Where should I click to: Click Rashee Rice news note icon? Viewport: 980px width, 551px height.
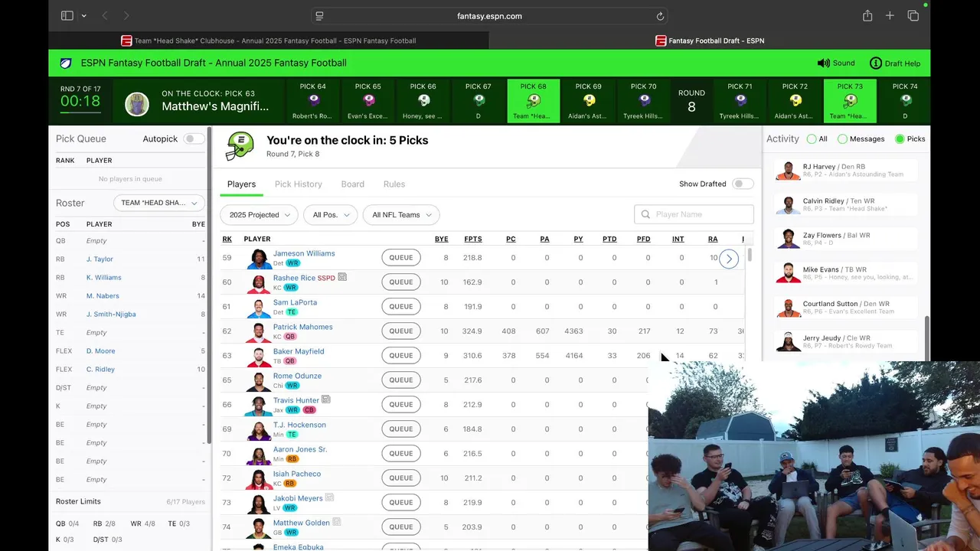point(342,277)
